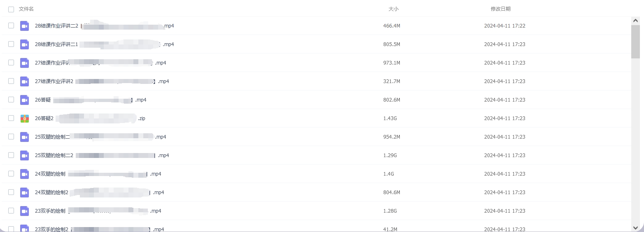The image size is (644, 232).
Task: Click the vertical scrollbar thumb
Action: (x=635, y=41)
